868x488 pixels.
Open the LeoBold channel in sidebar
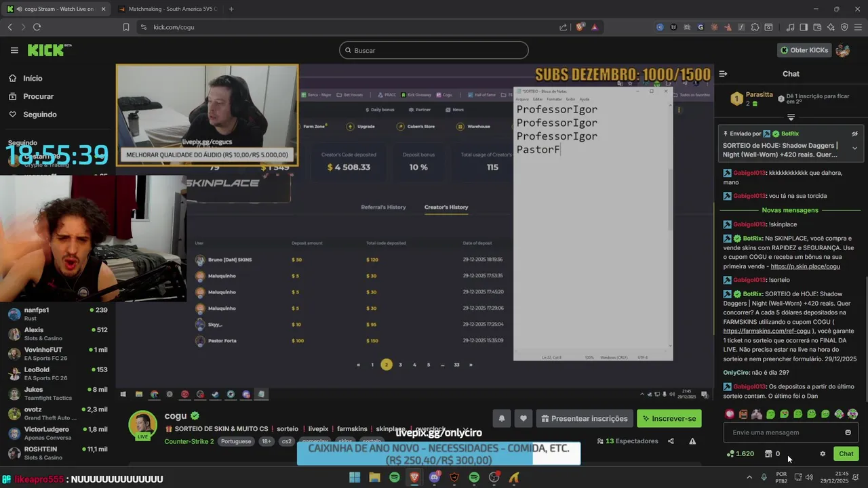pos(58,373)
